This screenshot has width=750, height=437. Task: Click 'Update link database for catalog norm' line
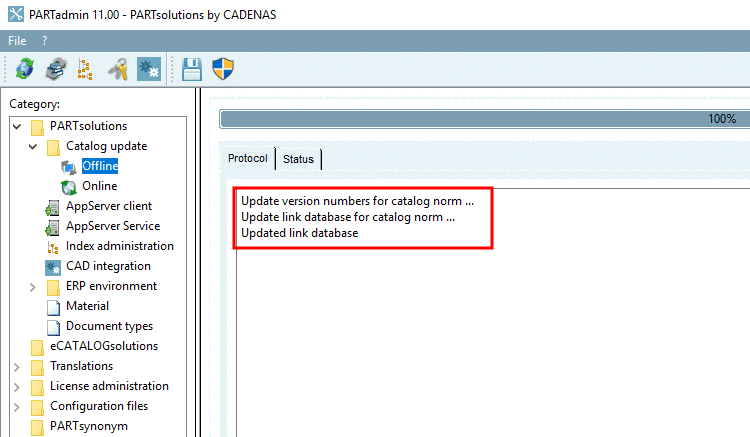(348, 218)
